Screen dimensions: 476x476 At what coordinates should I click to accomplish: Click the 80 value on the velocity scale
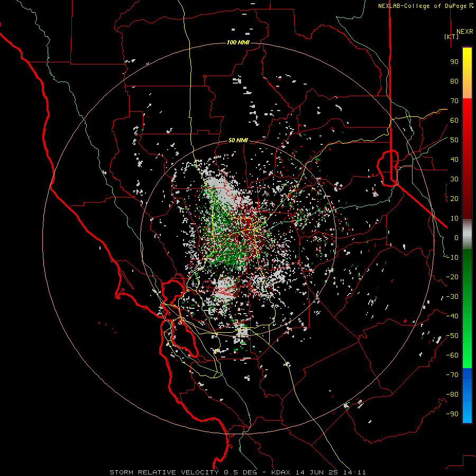point(454,81)
